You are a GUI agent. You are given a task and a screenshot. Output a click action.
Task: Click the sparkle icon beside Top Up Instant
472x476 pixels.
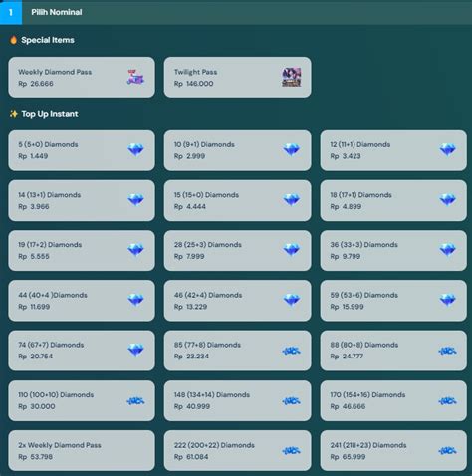pos(14,114)
